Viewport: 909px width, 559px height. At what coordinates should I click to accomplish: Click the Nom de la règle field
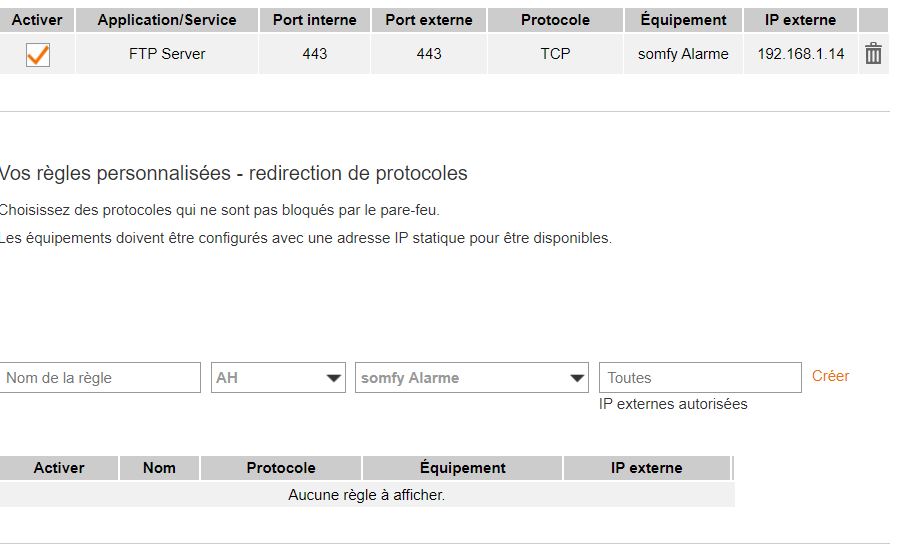pyautogui.click(x=100, y=377)
